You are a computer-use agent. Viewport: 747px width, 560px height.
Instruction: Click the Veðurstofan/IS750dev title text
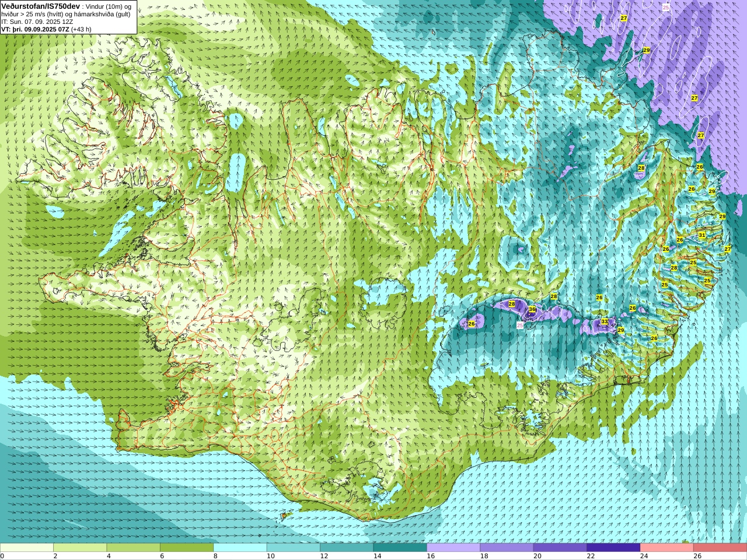pyautogui.click(x=41, y=6)
